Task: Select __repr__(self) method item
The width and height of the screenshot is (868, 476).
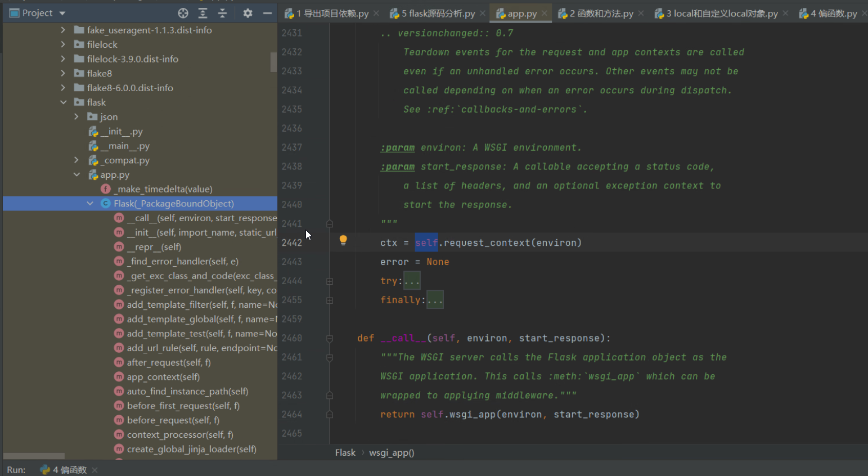Action: click(148, 247)
